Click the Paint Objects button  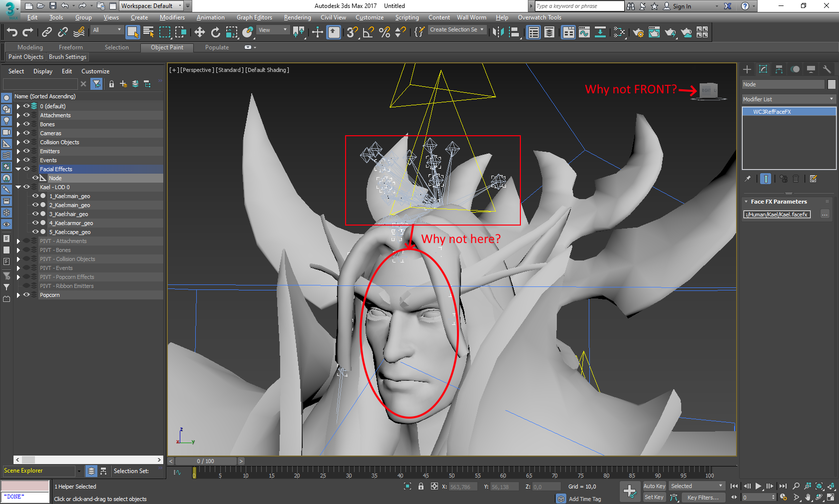coord(26,57)
